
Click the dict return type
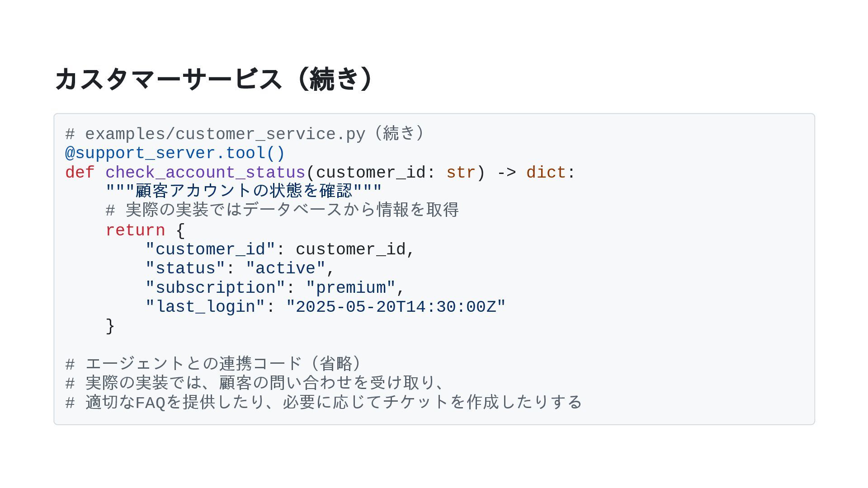(546, 173)
